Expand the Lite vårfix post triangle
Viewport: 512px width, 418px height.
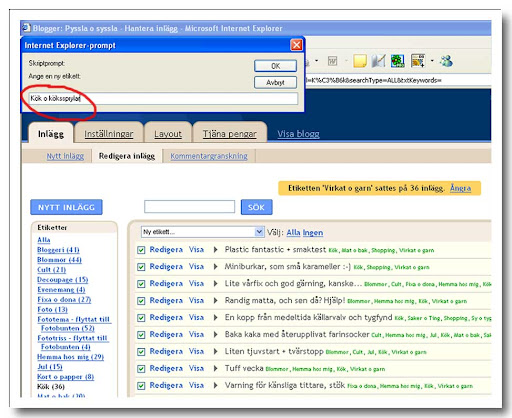[x=215, y=284]
